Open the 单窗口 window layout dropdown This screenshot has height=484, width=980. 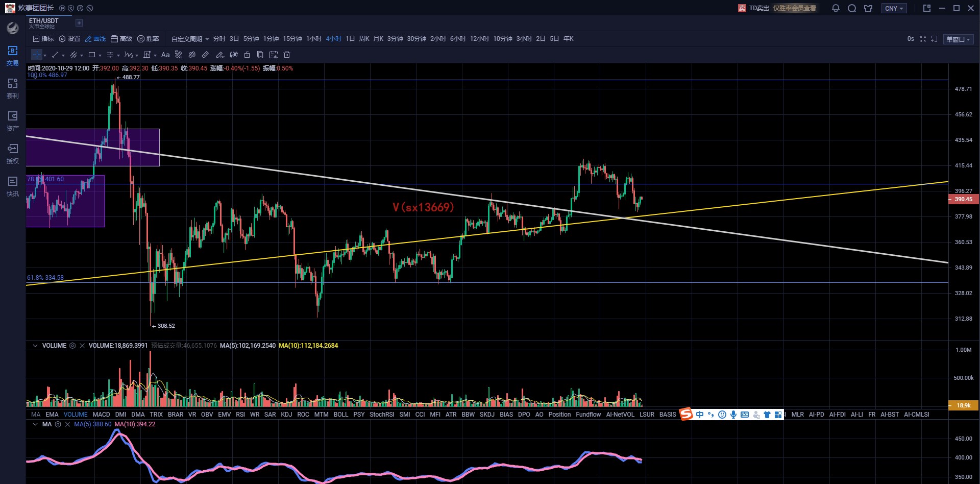(x=958, y=39)
